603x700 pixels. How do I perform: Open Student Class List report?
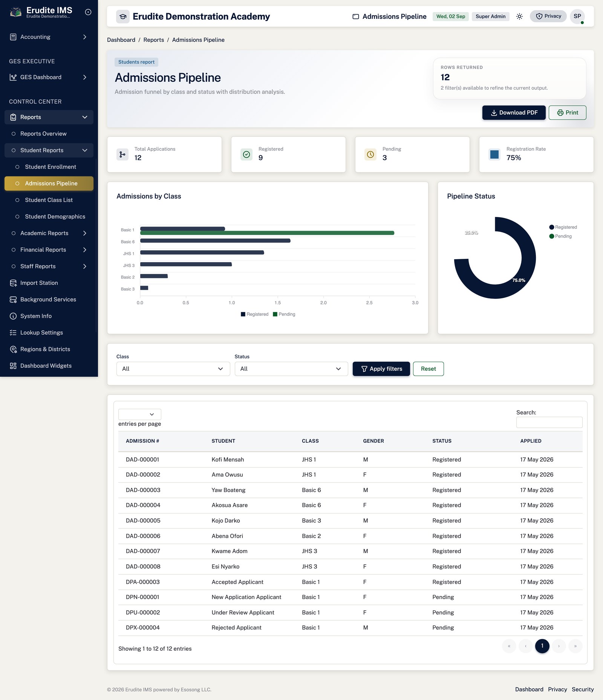coord(49,200)
